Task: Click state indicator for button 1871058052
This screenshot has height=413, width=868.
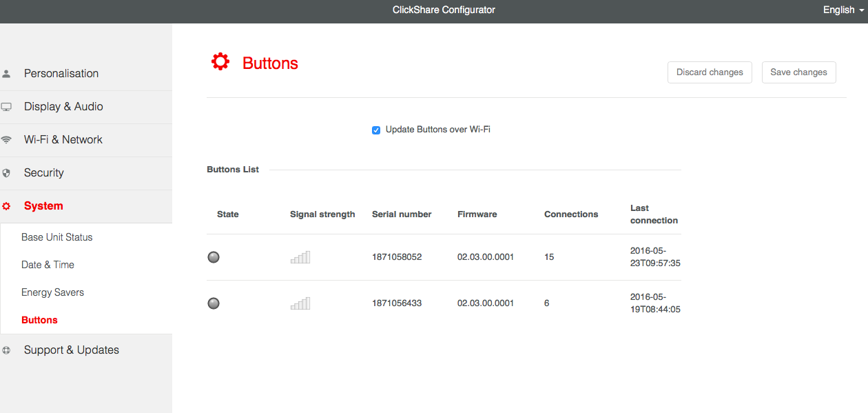Action: pos(214,257)
